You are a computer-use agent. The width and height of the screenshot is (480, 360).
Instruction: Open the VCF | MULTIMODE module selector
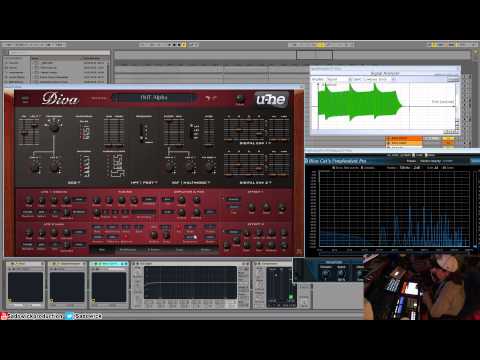click(191, 183)
